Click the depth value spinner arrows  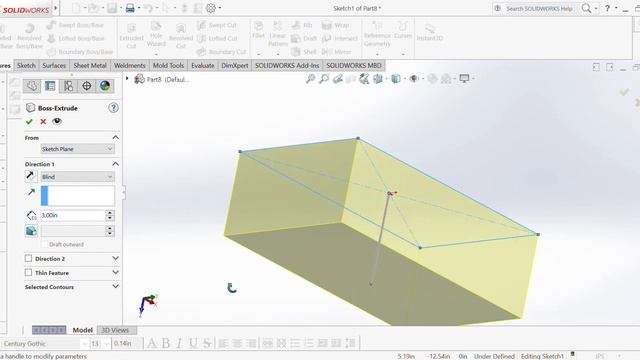(x=109, y=215)
